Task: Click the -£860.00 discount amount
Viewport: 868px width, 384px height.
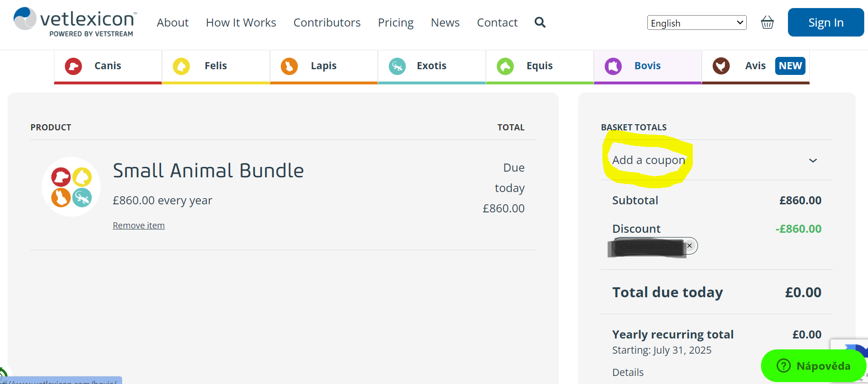Action: tap(798, 229)
